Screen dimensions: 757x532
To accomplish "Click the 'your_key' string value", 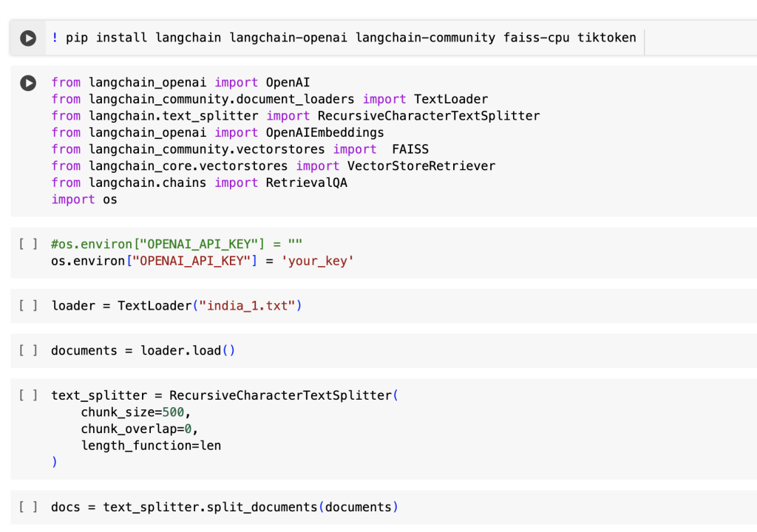I will click(x=317, y=261).
